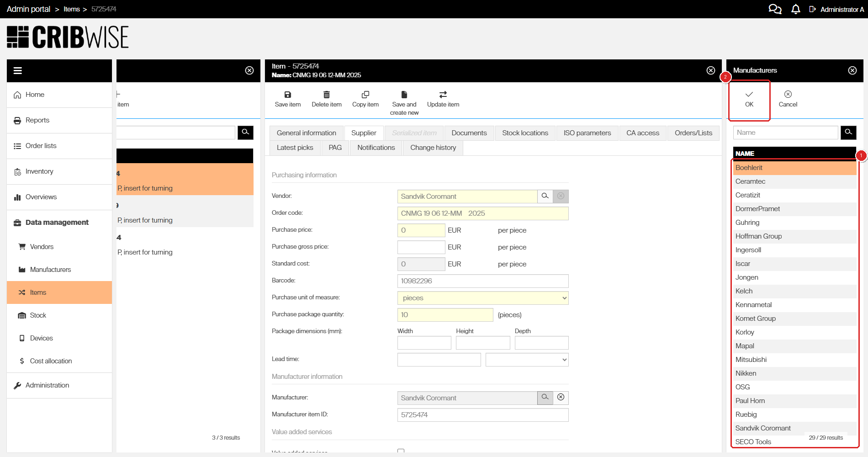Click the package Depth field

[x=542, y=343]
